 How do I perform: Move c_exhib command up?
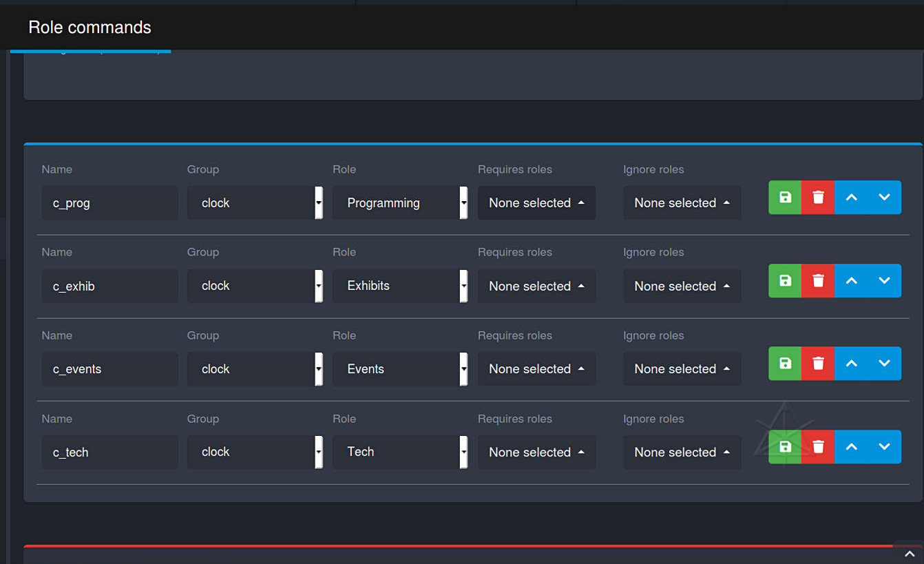pos(851,281)
